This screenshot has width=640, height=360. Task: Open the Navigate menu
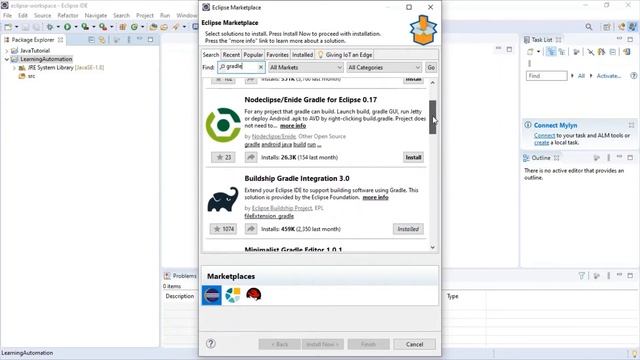pos(96,15)
